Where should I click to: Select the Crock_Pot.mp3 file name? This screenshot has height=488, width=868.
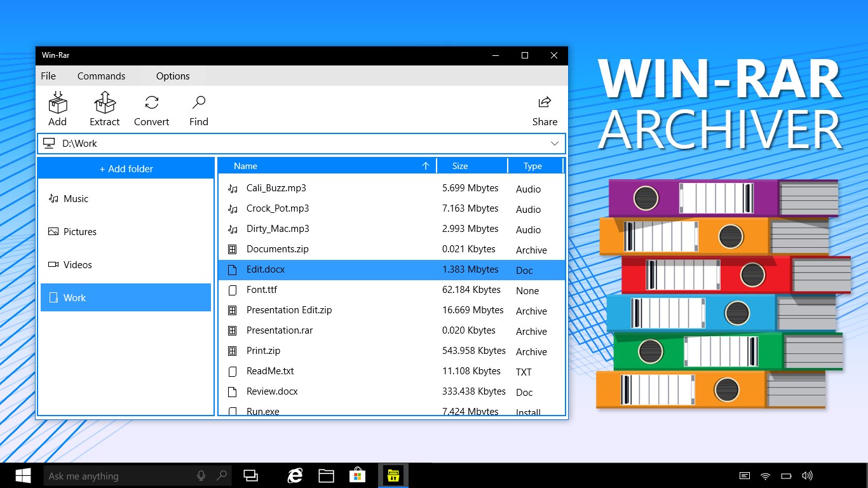(278, 208)
